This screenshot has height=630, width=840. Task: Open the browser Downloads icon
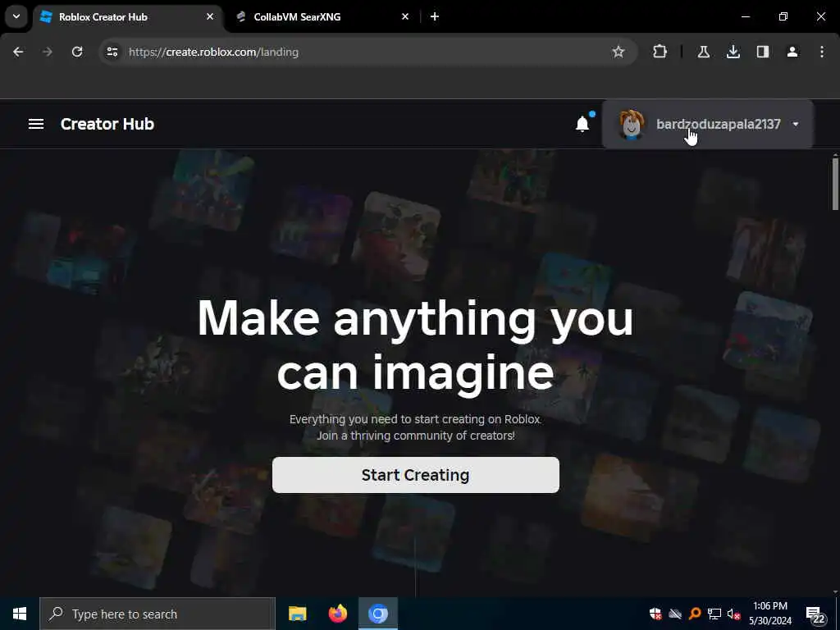tap(733, 52)
